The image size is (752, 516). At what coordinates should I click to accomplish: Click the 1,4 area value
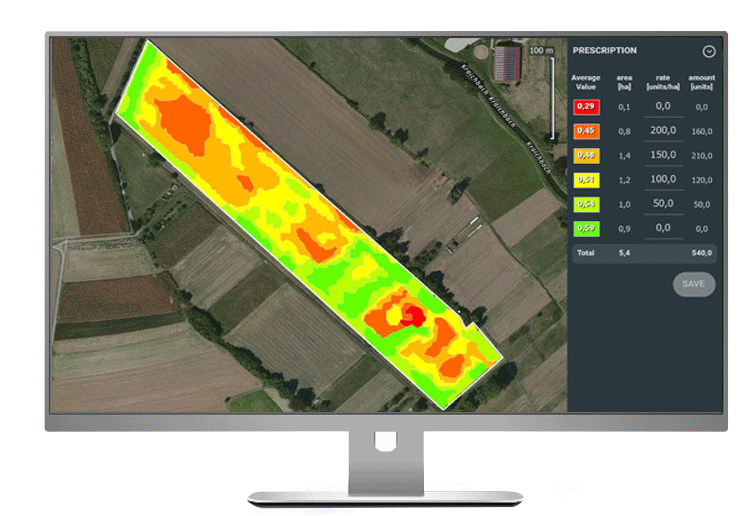[624, 156]
